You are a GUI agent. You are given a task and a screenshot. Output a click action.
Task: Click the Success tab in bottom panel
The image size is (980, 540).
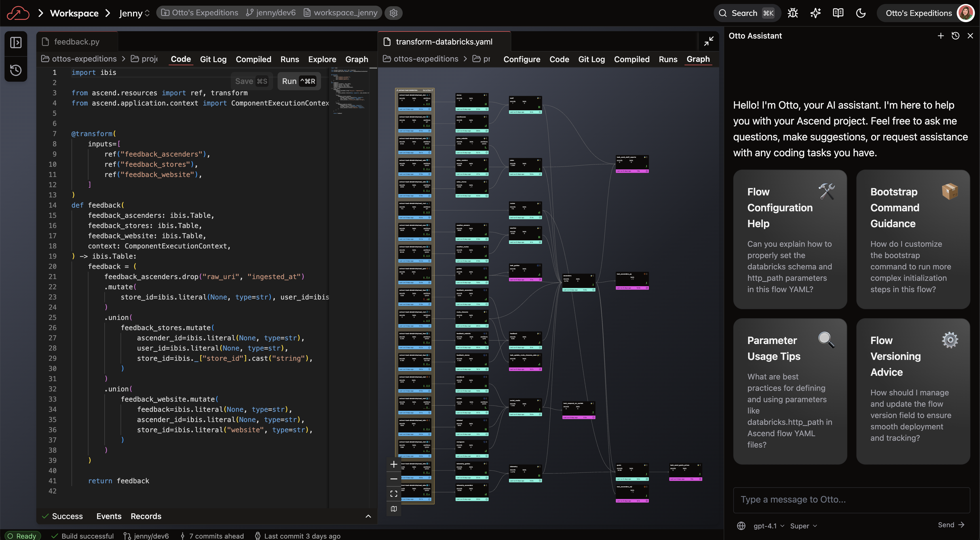coord(62,516)
